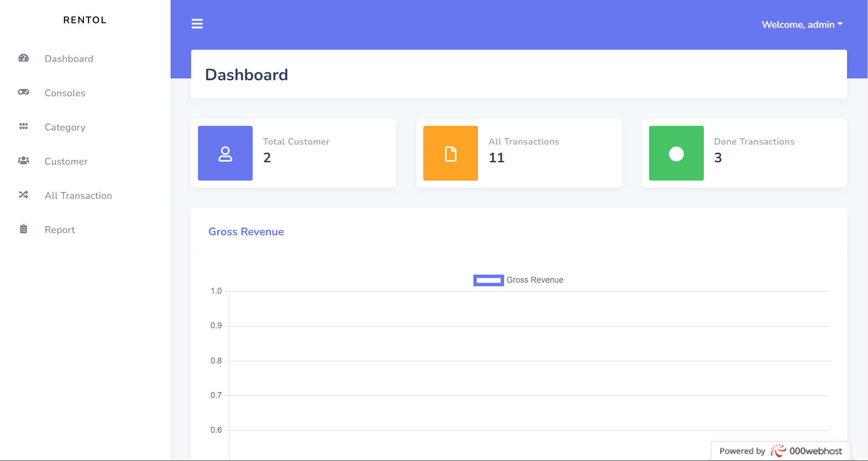Screen dimensions: 868x461
Task: Toggle the hamburger sidebar menu
Action: pyautogui.click(x=197, y=24)
